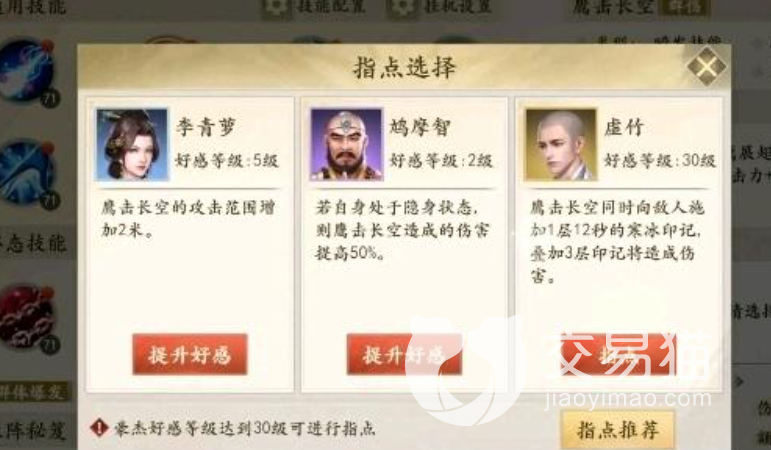Tap the top blue lightning skill icon
771x450 pixels.
(27, 71)
